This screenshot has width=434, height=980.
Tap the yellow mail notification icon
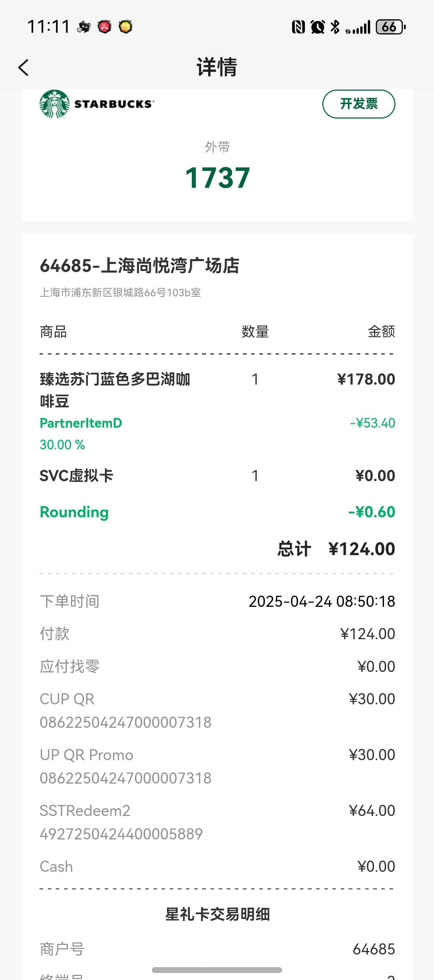click(x=125, y=27)
